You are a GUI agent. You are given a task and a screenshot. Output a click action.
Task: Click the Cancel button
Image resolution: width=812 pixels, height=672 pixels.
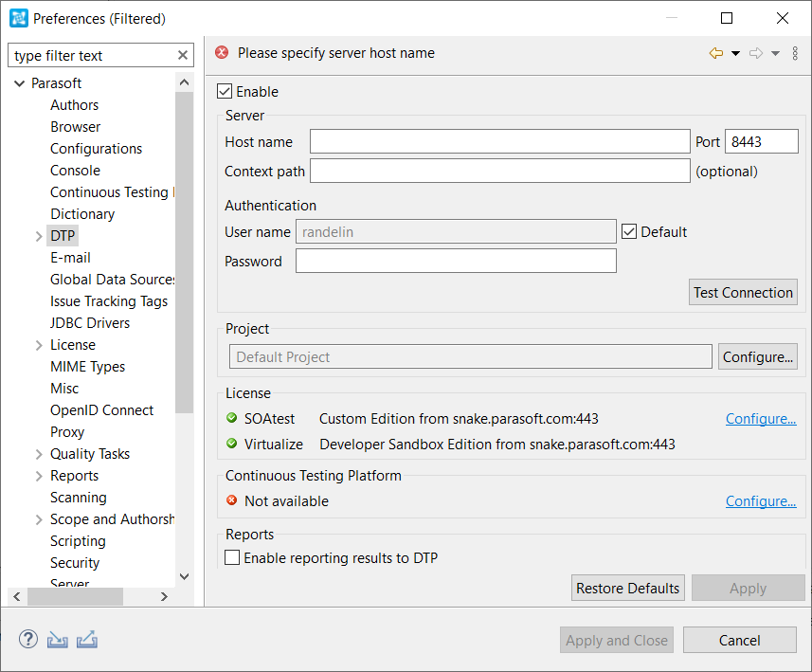pyautogui.click(x=739, y=640)
